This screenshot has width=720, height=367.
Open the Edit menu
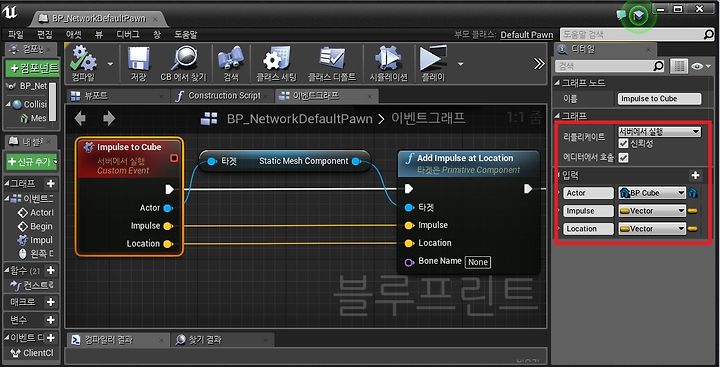point(45,34)
